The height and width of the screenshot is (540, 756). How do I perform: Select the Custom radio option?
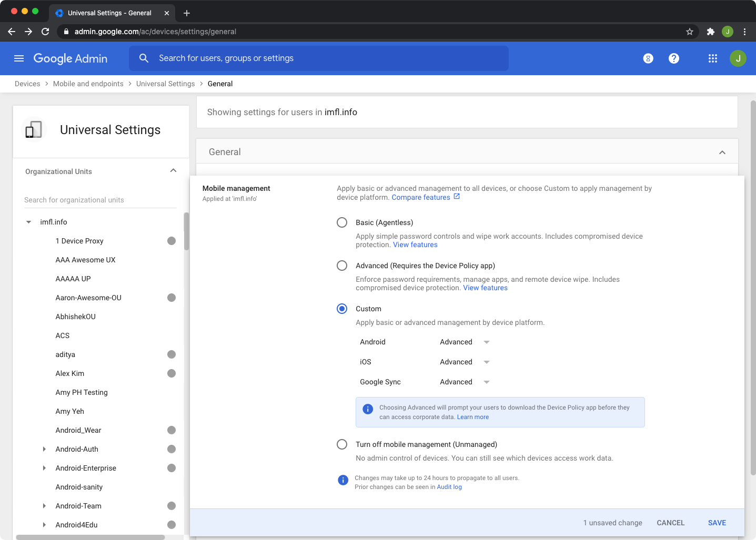(342, 309)
